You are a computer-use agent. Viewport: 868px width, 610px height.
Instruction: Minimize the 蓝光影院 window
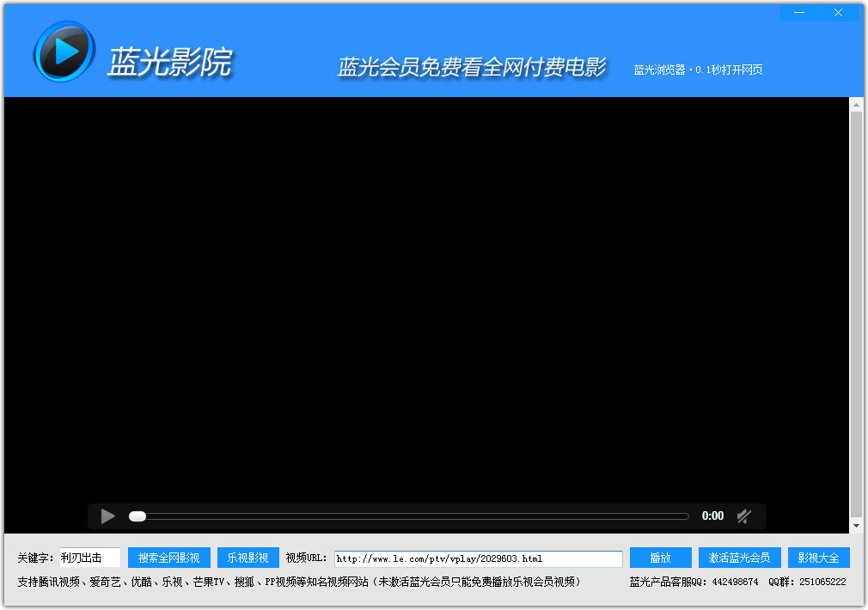coord(800,13)
